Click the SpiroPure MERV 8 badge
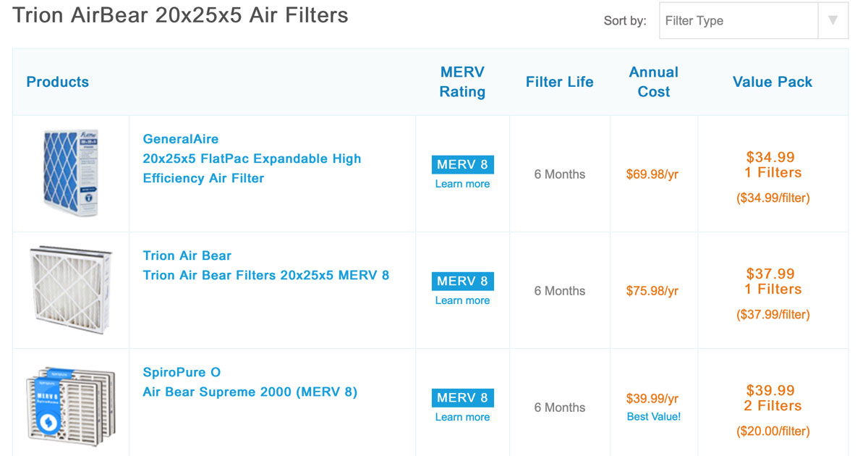 coord(462,397)
